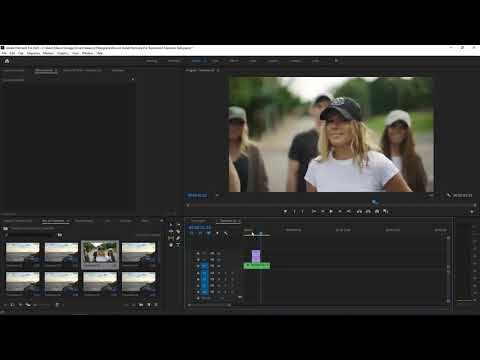Open the button editor plus in Program Monitor

pos(472,212)
